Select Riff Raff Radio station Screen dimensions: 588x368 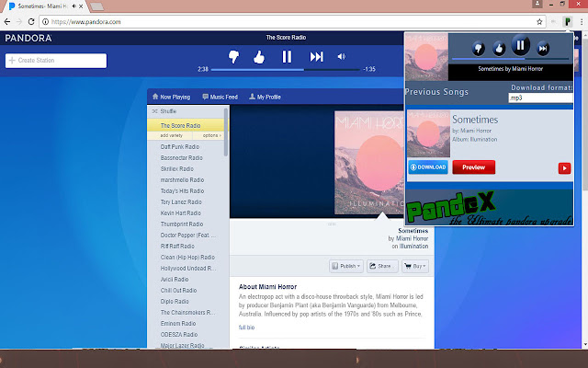coord(177,247)
